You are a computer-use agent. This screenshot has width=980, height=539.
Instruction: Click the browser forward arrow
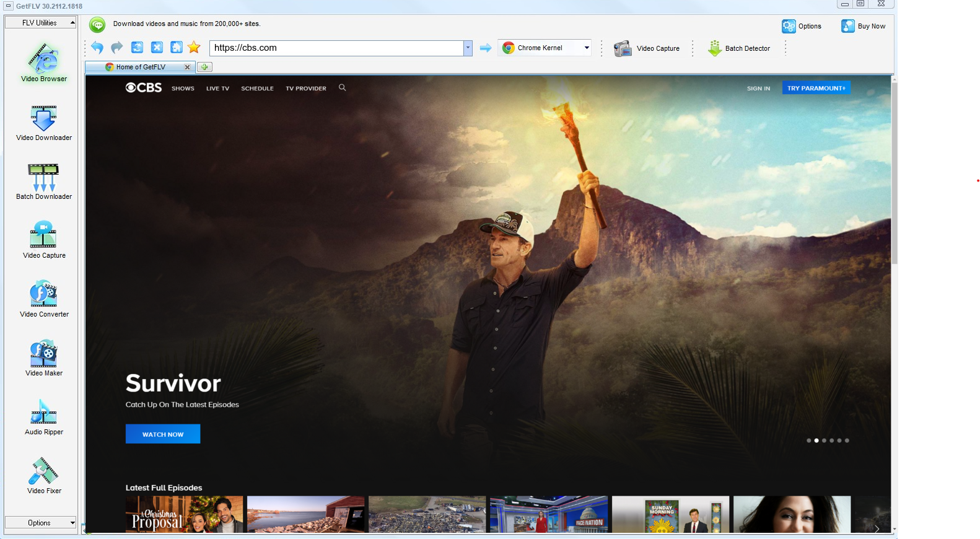click(x=117, y=48)
